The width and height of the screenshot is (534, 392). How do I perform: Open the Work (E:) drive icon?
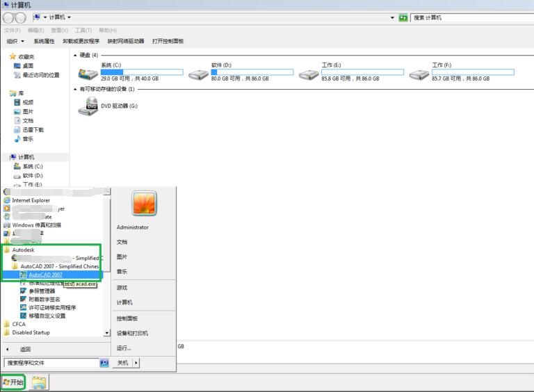309,74
